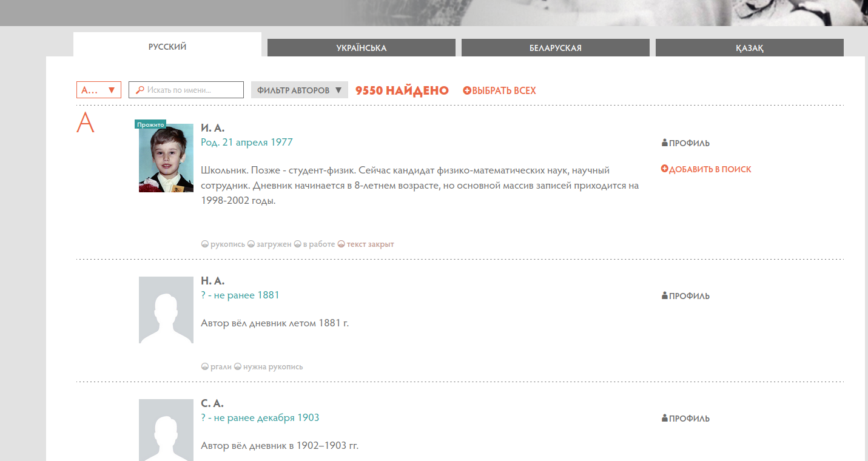
Task: Open author name link И. А.
Action: click(x=212, y=128)
